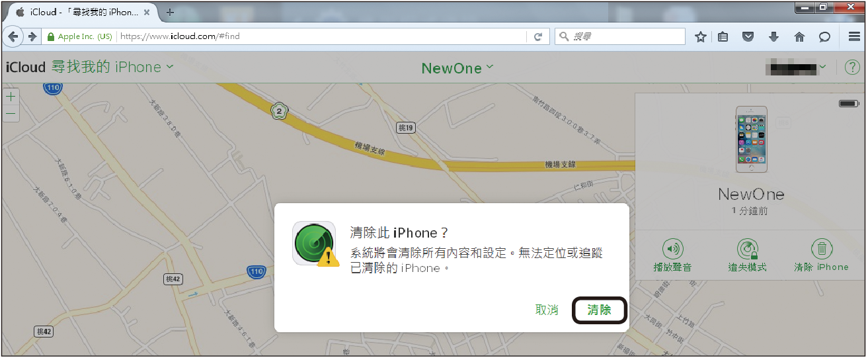This screenshot has width=868, height=360.
Task: Select the Erase iPhone (清除 iPhone) trash icon
Action: [x=821, y=249]
